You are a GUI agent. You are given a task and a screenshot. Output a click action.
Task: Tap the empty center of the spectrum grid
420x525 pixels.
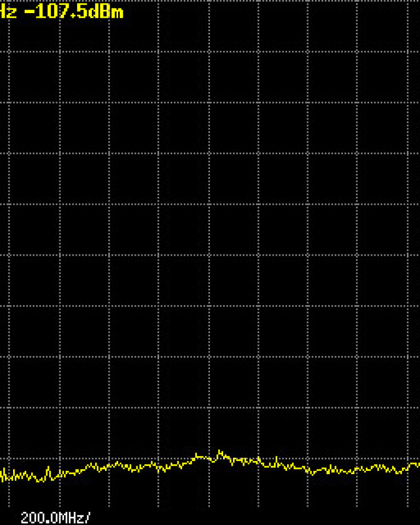[x=210, y=231]
